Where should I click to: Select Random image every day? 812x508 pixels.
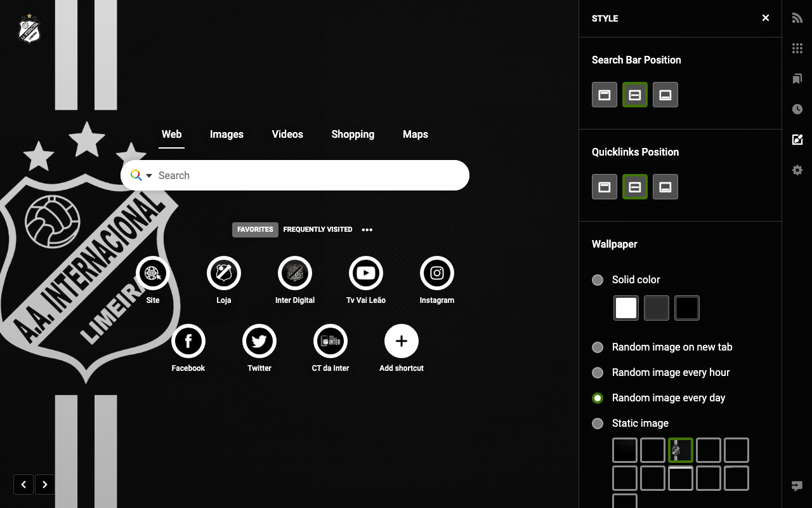coord(598,398)
